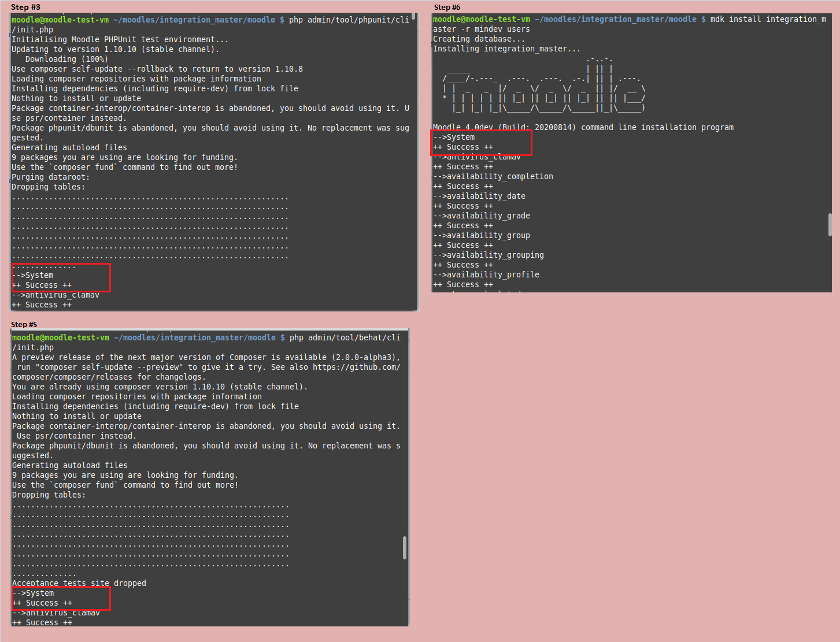Click the 'Creating database...' line
Screen dimensions: 840x642
479,39
